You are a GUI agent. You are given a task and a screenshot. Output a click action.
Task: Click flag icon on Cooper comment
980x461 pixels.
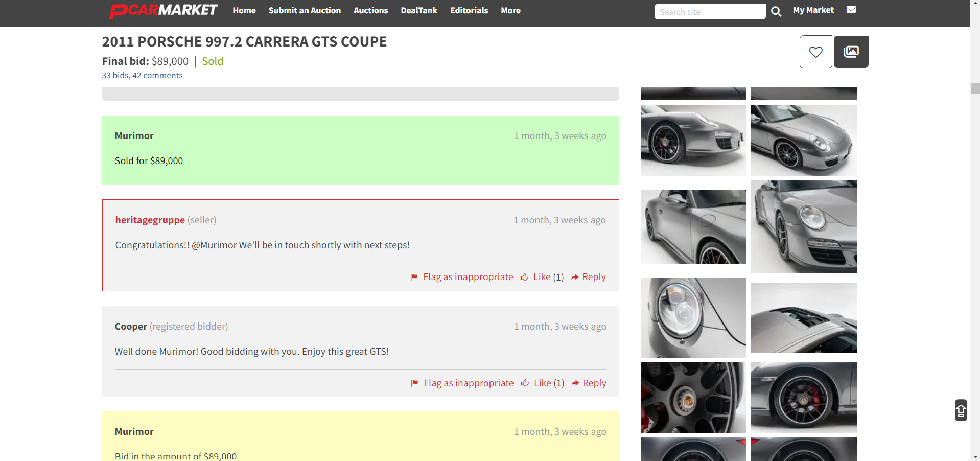(x=414, y=383)
